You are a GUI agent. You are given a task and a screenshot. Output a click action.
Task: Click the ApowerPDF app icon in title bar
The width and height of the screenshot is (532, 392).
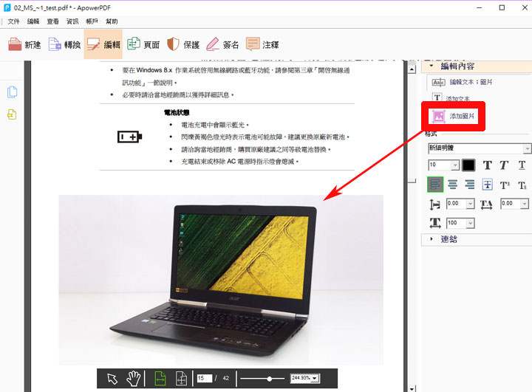[x=7, y=7]
